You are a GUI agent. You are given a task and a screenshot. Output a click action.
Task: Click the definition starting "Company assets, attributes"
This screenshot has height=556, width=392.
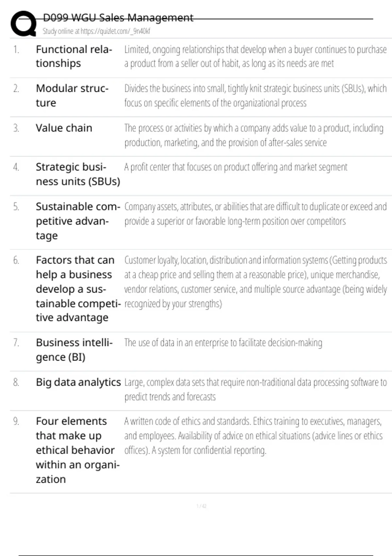[x=255, y=214]
